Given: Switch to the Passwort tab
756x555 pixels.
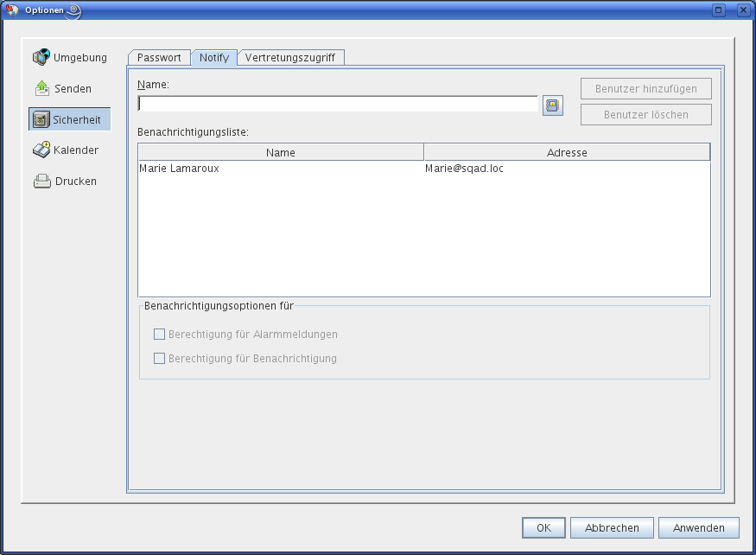Looking at the screenshot, I should click(159, 57).
